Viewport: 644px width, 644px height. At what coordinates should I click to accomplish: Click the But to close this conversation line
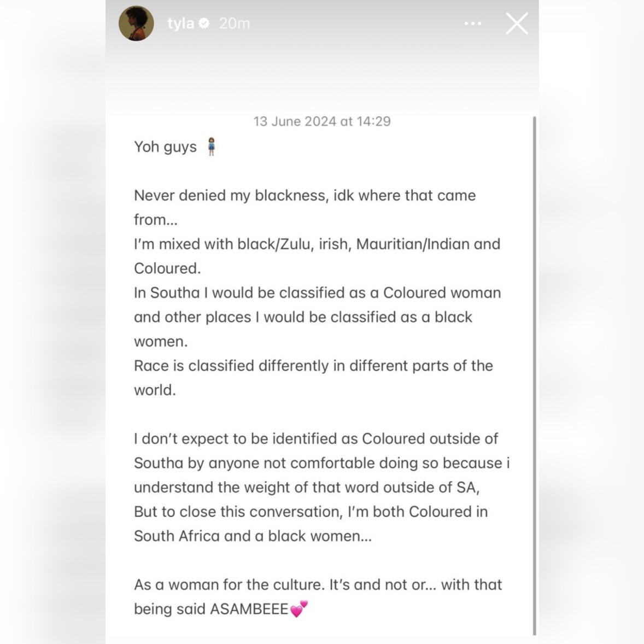pyautogui.click(x=311, y=512)
